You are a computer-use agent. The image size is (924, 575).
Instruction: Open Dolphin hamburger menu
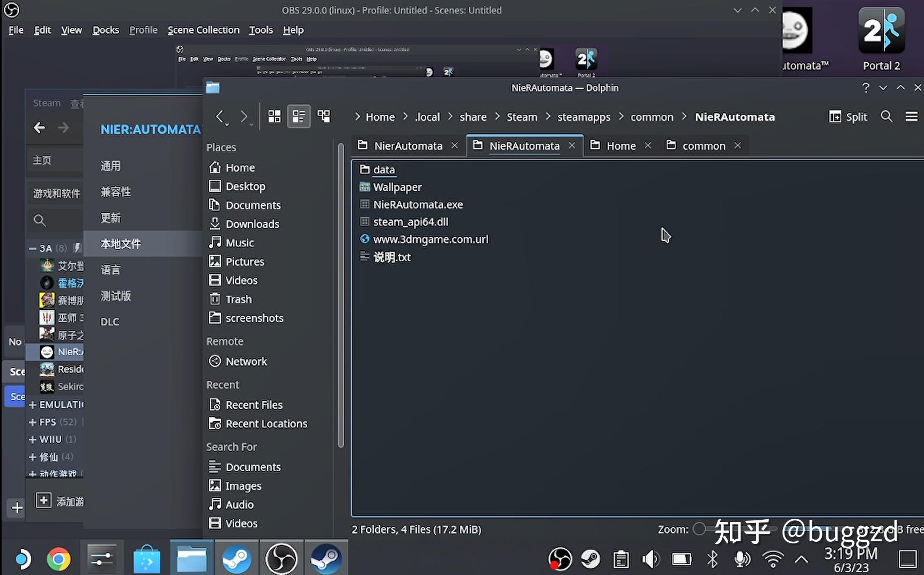click(x=911, y=116)
